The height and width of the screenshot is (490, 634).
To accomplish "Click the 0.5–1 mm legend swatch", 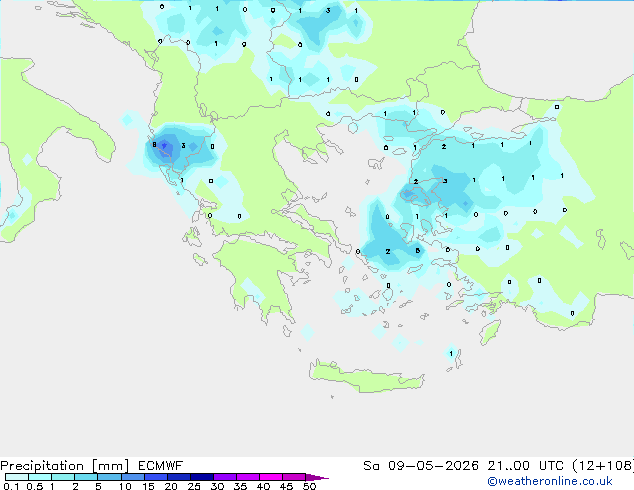I will pyautogui.click(x=40, y=477).
